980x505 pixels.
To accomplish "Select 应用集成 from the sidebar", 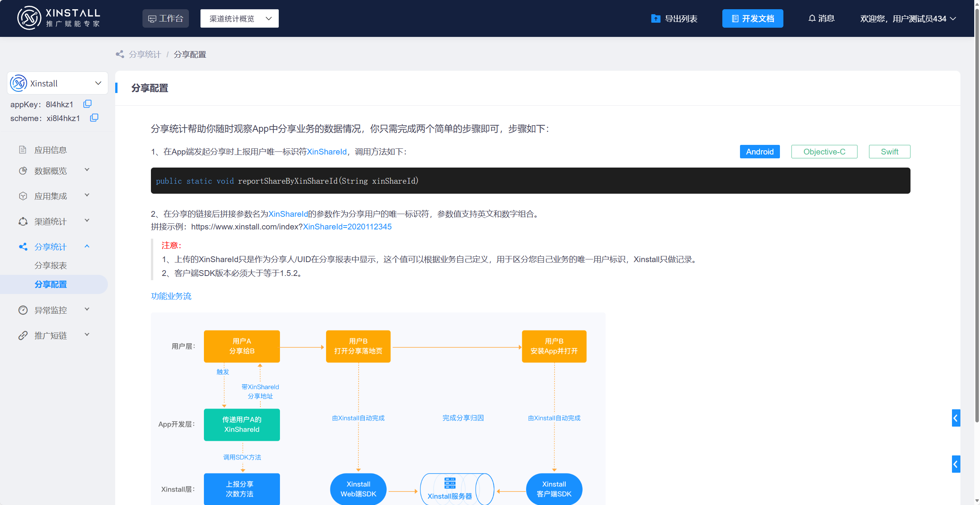I will point(51,196).
